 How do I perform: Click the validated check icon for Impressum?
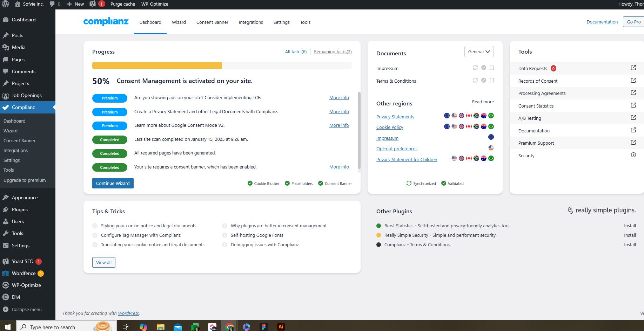click(x=484, y=68)
